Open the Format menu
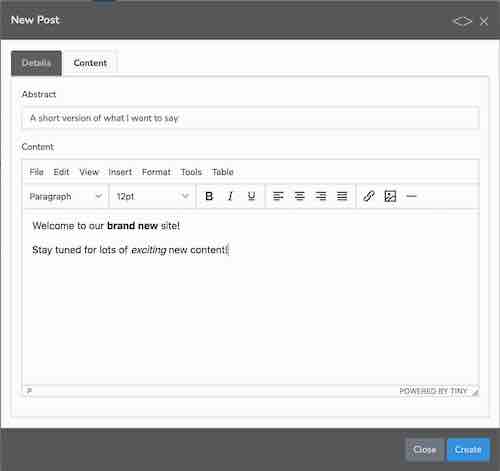The height and width of the screenshot is (471, 500). point(156,172)
